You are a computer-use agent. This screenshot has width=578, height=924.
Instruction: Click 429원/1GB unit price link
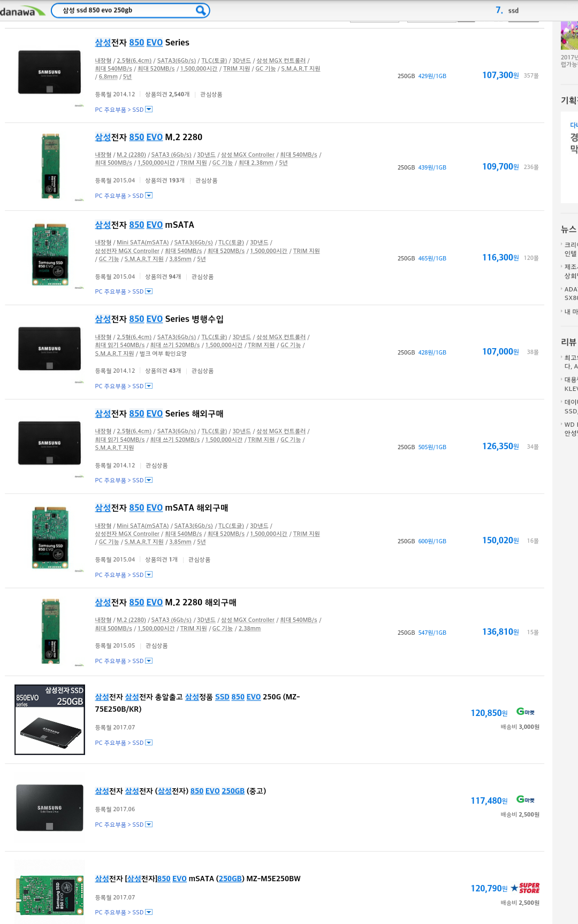432,76
